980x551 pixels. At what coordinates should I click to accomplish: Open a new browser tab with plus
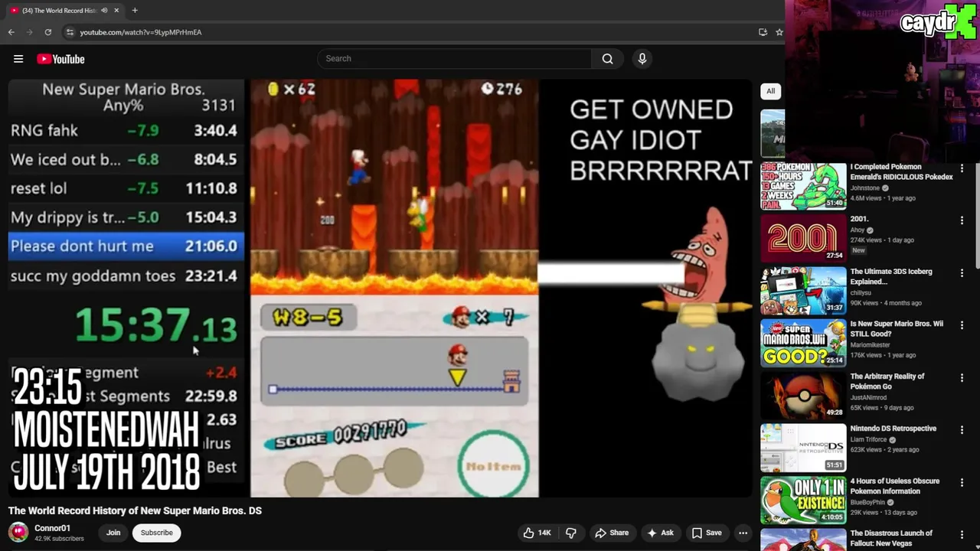coord(135,11)
